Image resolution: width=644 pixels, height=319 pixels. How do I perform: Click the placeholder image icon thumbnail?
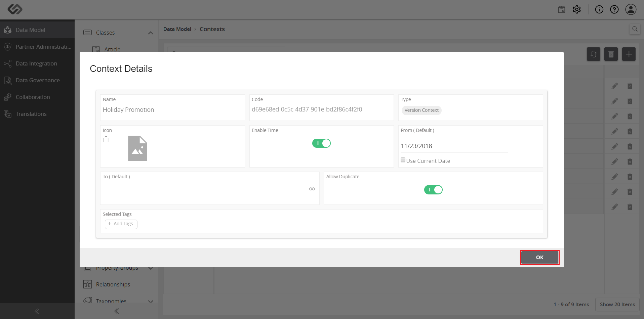click(137, 148)
